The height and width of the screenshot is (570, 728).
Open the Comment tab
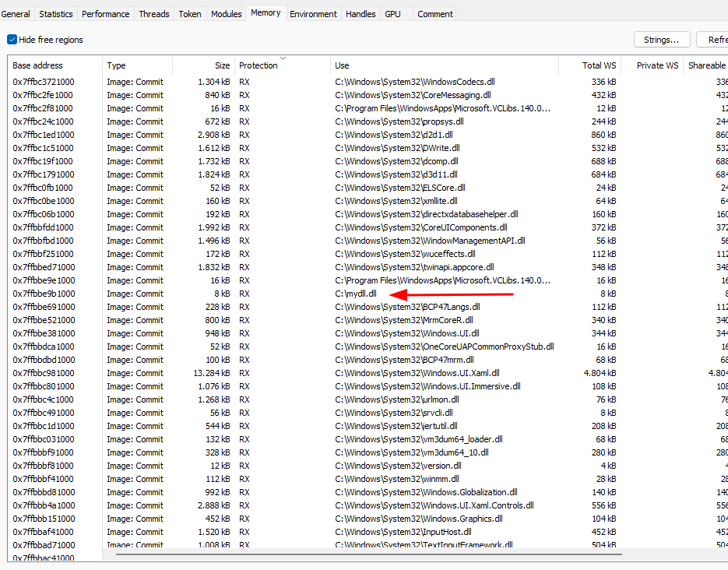434,14
